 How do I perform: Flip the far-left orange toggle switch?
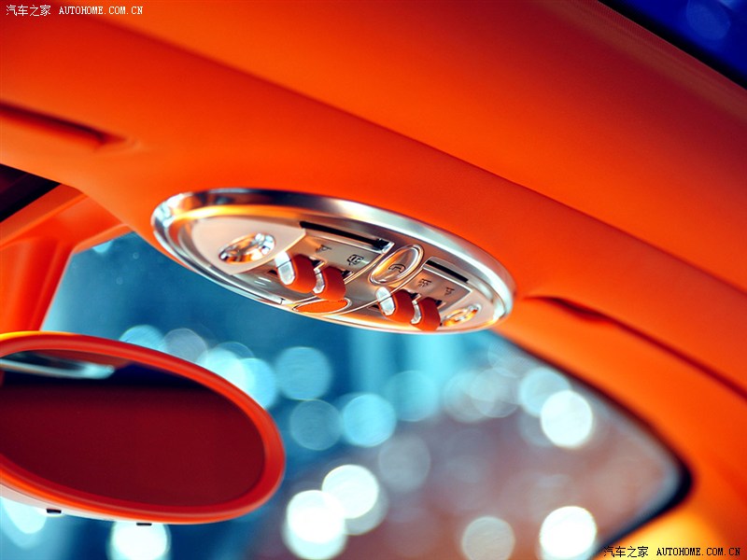tap(302, 272)
